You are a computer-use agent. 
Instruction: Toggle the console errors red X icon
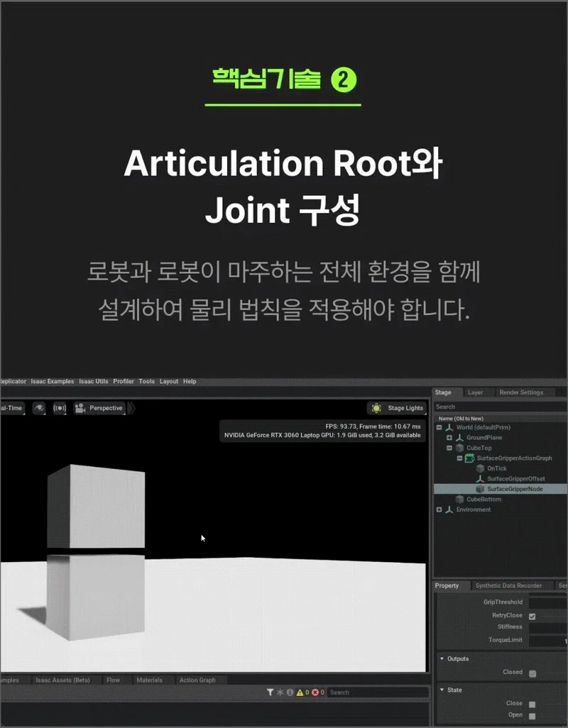tap(315, 693)
